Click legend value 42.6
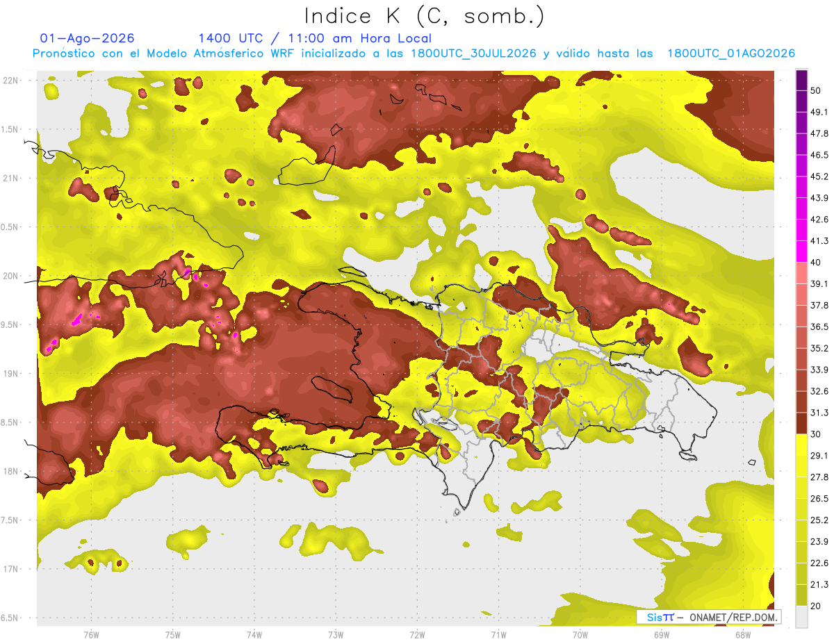This screenshot has height=644, width=834. pyautogui.click(x=819, y=220)
